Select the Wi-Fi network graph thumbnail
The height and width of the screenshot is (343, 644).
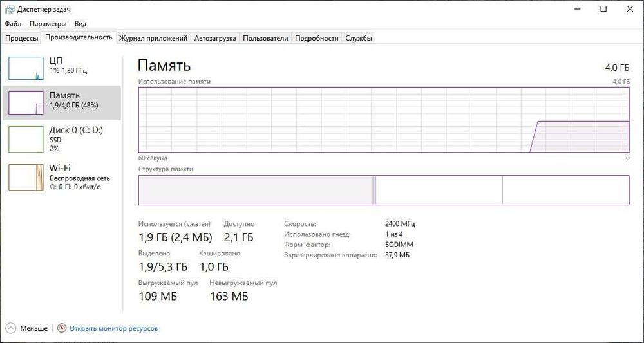point(26,177)
